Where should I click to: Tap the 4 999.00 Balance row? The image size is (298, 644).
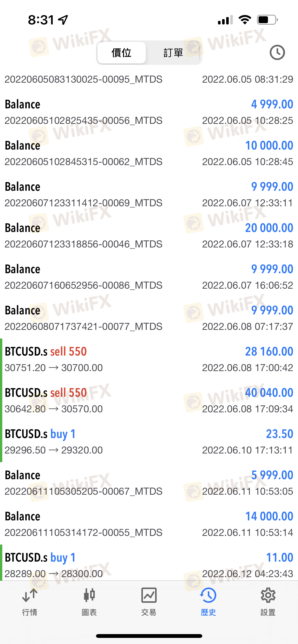point(149,112)
